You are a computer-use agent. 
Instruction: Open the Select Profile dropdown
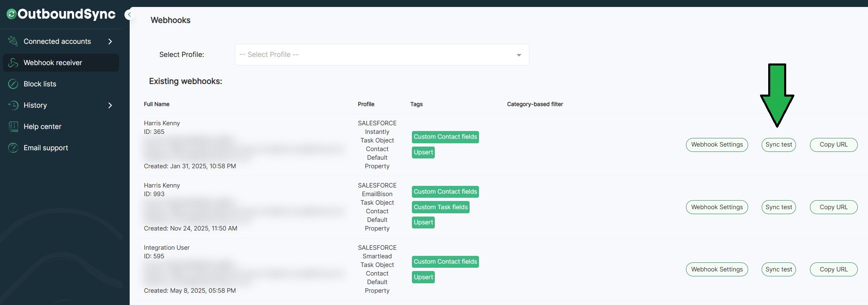coord(382,55)
